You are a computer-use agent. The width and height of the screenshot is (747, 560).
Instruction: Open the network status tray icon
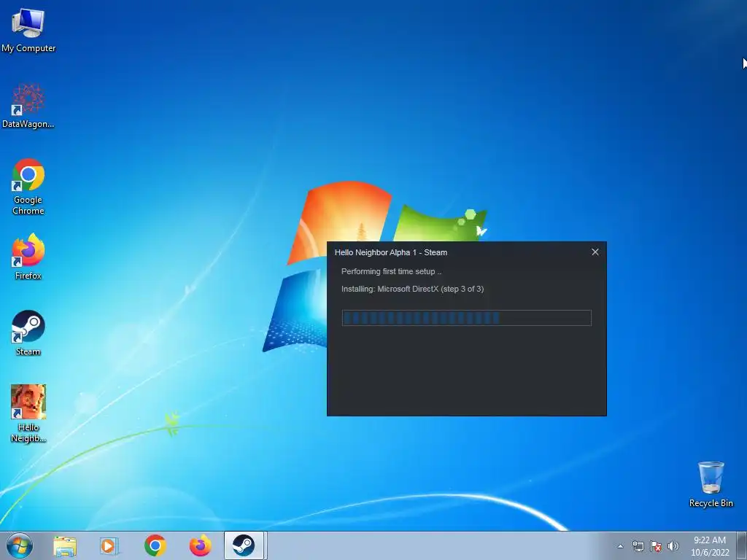point(638,546)
